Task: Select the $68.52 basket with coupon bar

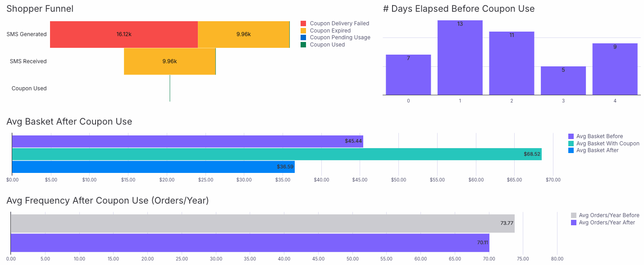Action: point(277,154)
